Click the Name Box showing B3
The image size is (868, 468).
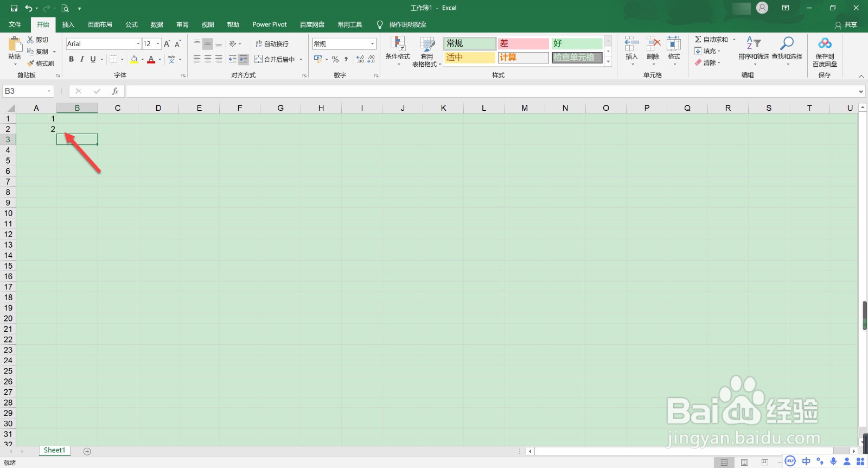28,91
